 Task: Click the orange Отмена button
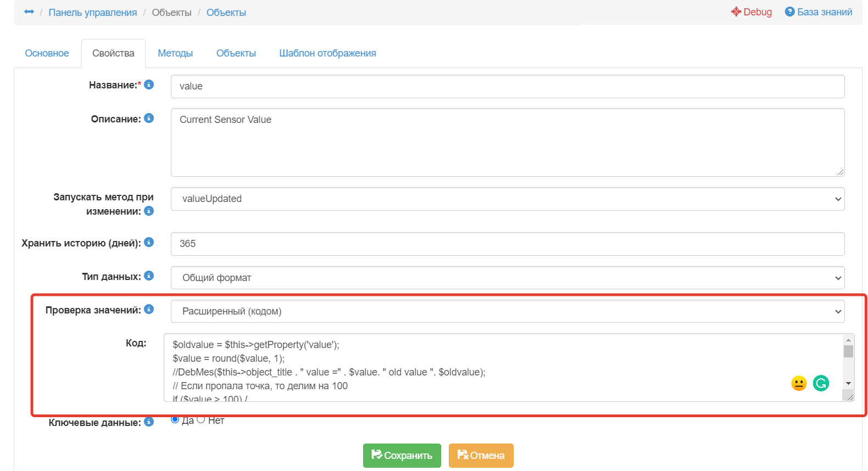481,456
